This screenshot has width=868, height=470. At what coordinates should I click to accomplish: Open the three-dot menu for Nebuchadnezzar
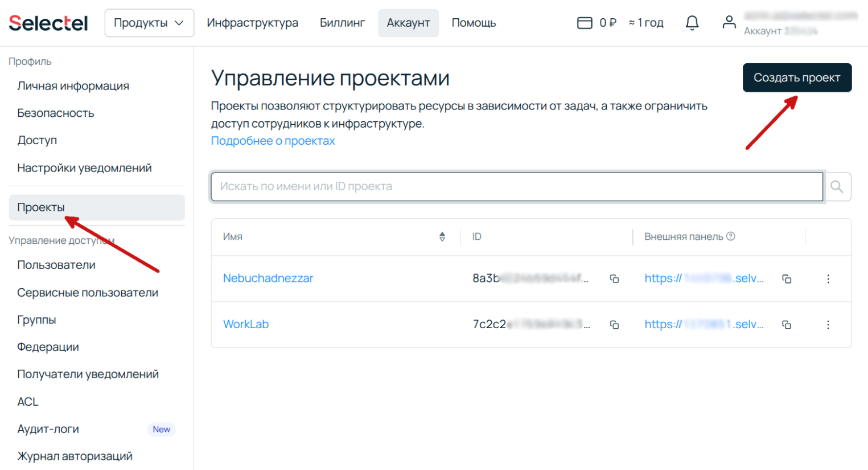[x=828, y=279]
